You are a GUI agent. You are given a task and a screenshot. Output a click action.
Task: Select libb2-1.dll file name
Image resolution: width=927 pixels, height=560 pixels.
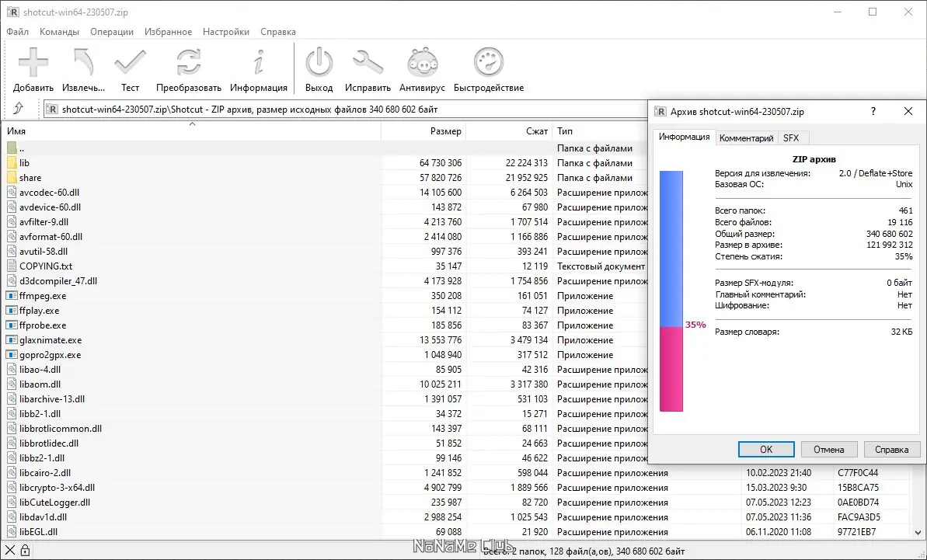pos(40,414)
